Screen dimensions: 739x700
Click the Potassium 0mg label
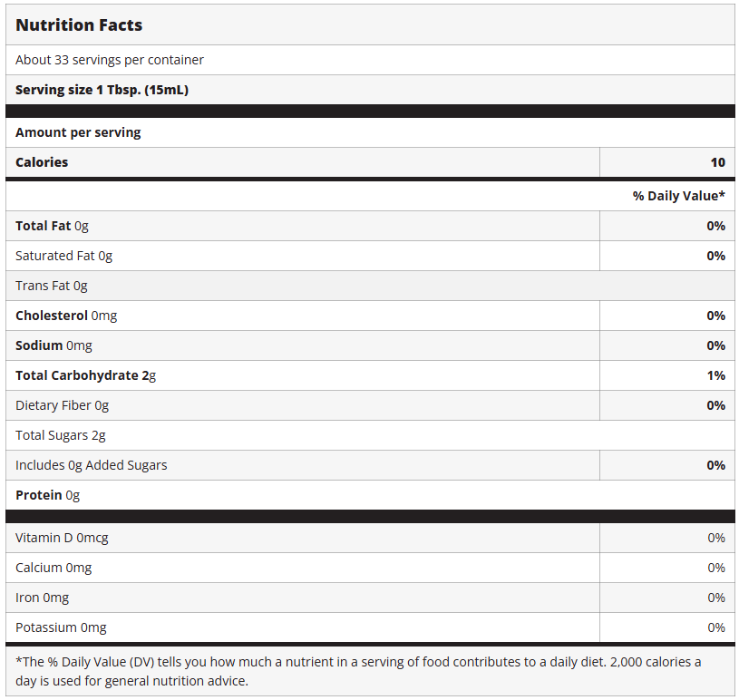(61, 627)
